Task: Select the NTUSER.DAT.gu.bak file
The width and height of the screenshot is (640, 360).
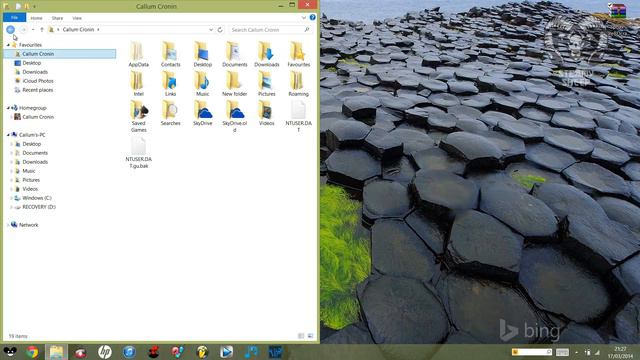Action: click(138, 152)
